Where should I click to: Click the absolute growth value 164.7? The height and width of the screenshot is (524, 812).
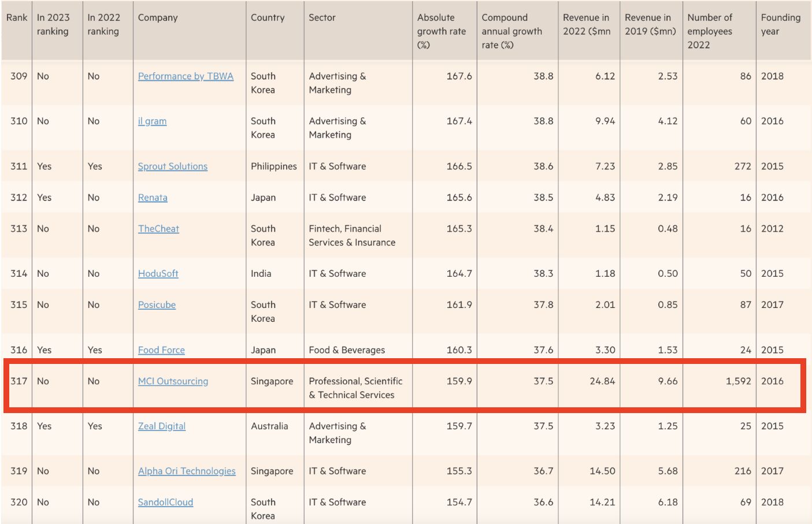tap(459, 274)
